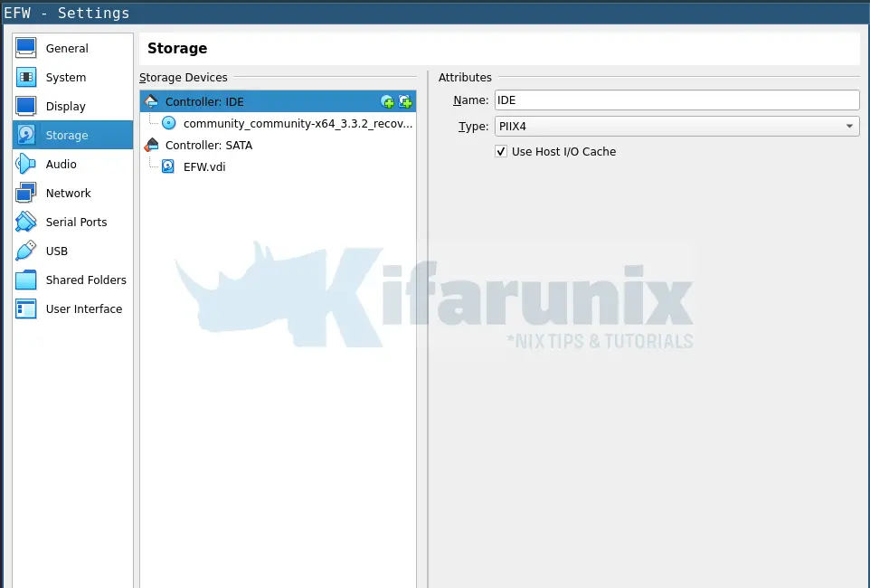The height and width of the screenshot is (588, 870).
Task: Click the General monitor icon in sidebar
Action: tap(26, 48)
